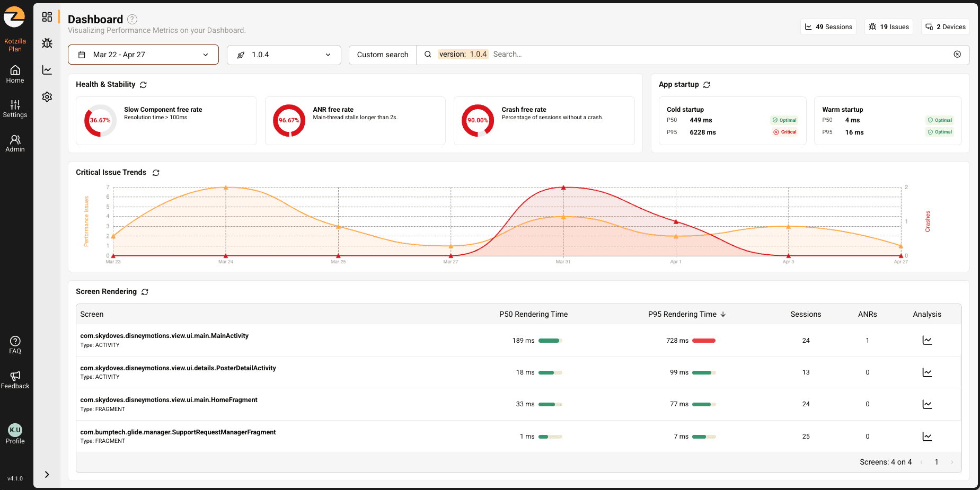Click the 96.67% ANR free rate gauge
This screenshot has width=980, height=490.
click(x=289, y=120)
